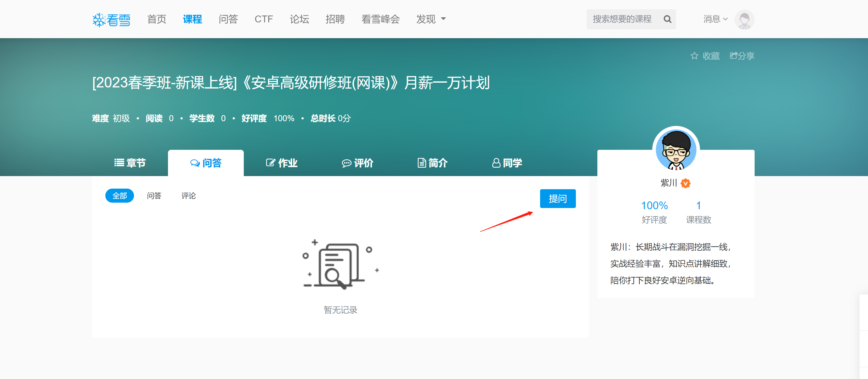Click the search magnifier icon
The height and width of the screenshot is (379, 868).
coord(667,19)
